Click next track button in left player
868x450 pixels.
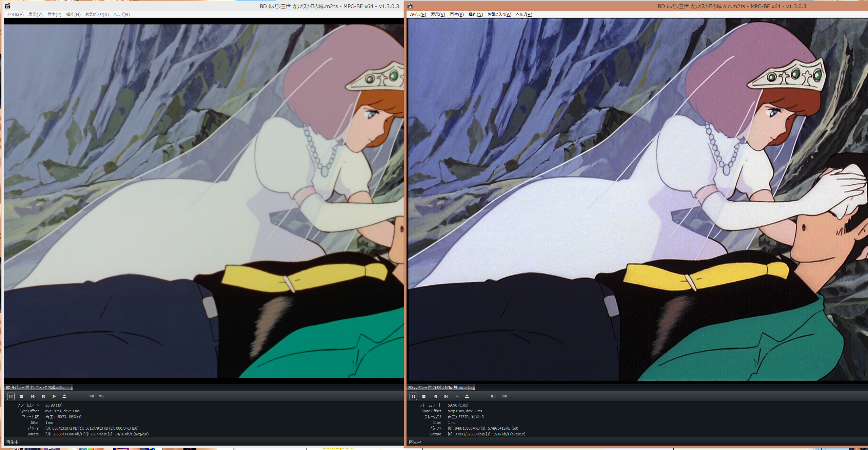(43, 396)
